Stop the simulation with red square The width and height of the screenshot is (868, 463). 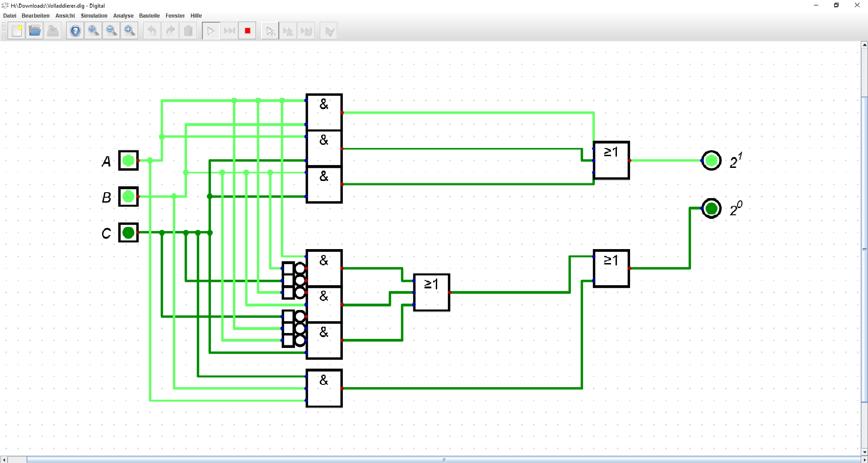coord(247,31)
